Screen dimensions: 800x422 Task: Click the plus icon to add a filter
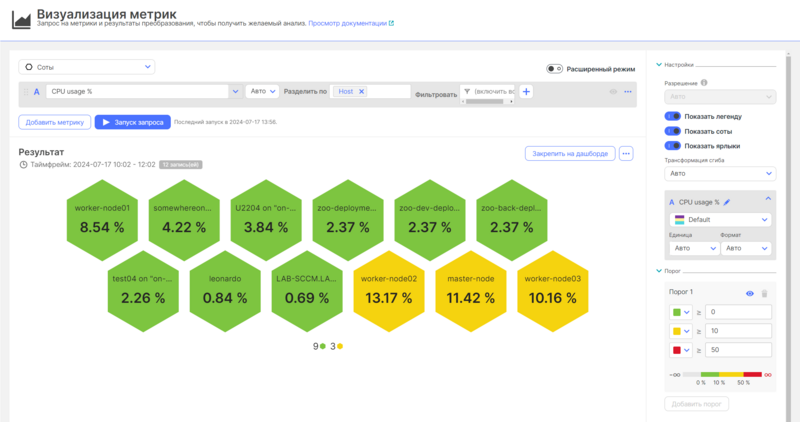point(526,91)
